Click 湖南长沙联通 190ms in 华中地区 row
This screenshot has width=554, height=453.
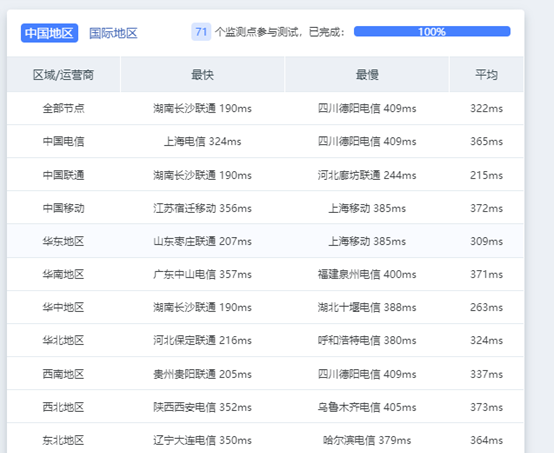pos(202,307)
